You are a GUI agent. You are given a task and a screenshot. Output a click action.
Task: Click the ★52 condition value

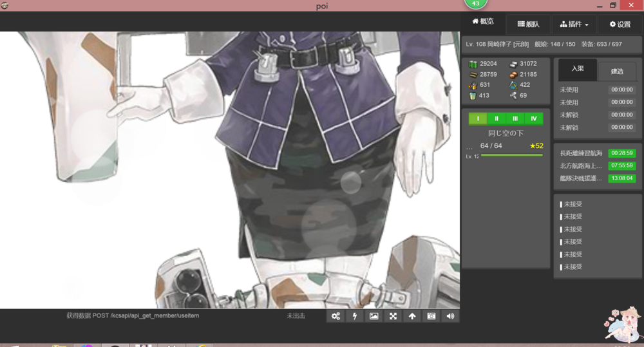coord(536,145)
